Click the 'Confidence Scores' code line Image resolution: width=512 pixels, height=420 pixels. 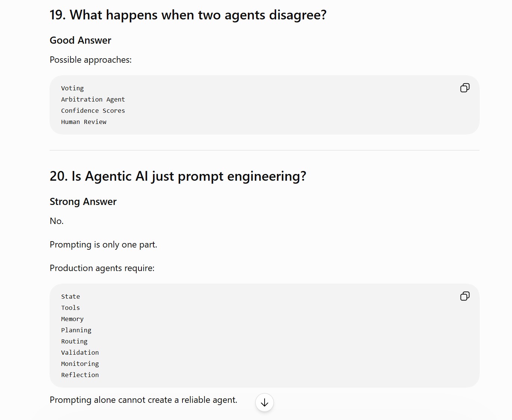(x=93, y=111)
